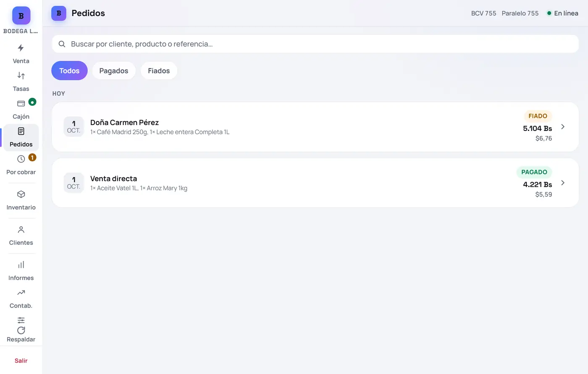Open the Cajón cash drawer icon
This screenshot has width=588, height=374.
tap(21, 103)
